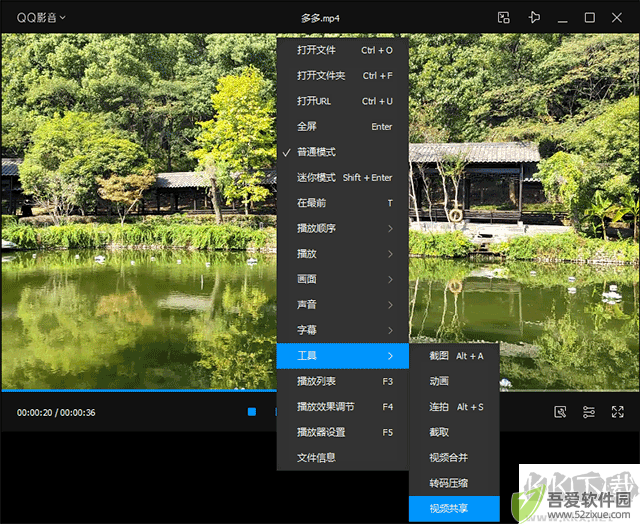Expand the 画面 submenu

click(x=343, y=279)
